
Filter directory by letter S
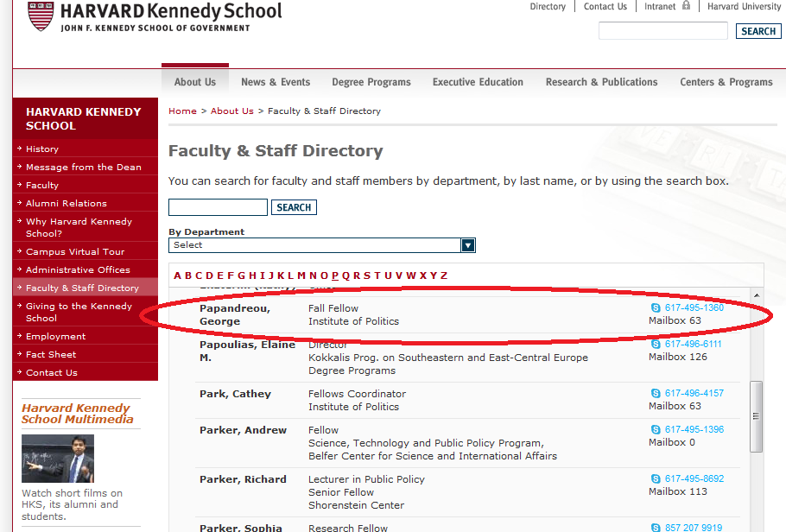click(x=367, y=275)
